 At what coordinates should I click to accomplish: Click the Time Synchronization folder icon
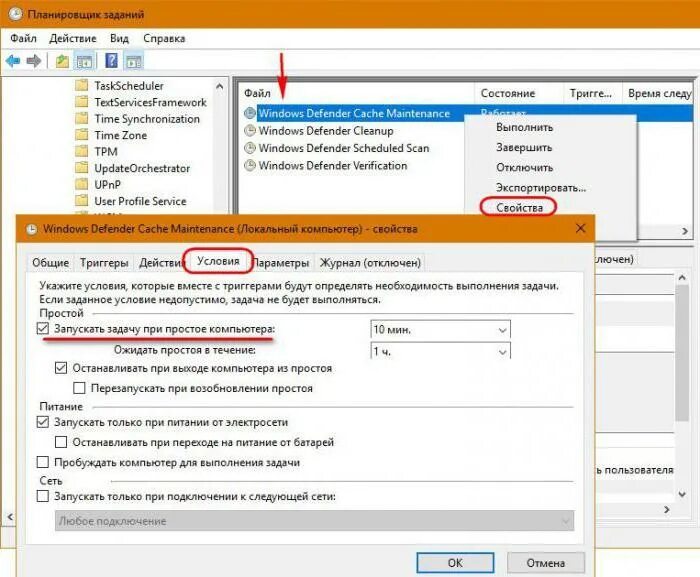81,118
